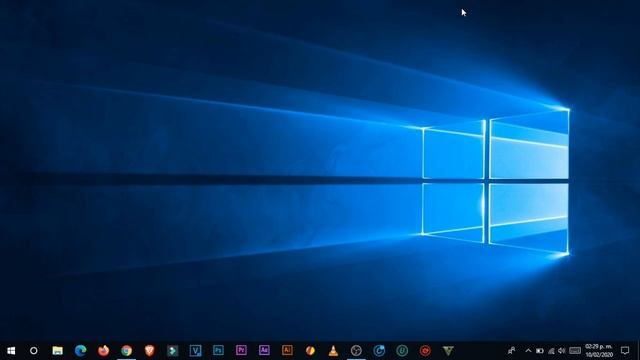The height and width of the screenshot is (360, 640).
Task: Open the Action Center notifications
Action: tap(625, 351)
